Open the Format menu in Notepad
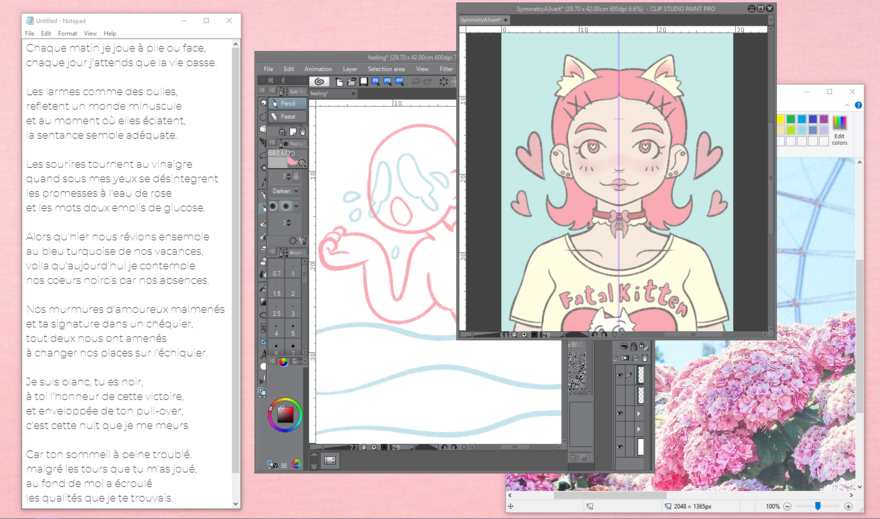 point(67,33)
